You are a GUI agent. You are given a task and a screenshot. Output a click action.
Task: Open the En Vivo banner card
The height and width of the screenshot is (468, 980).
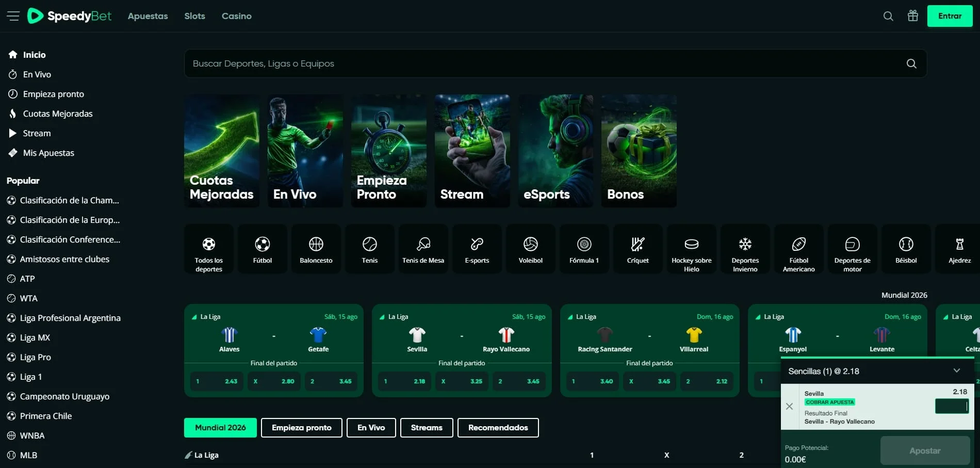coord(305,151)
